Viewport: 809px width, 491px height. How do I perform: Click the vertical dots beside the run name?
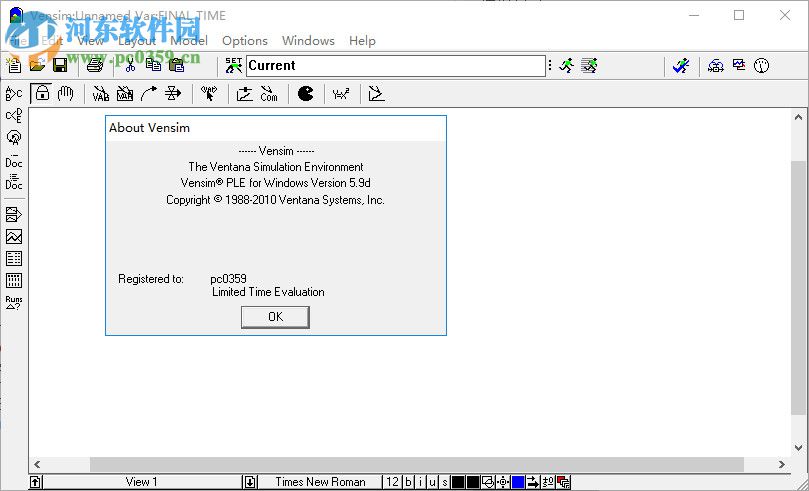550,66
